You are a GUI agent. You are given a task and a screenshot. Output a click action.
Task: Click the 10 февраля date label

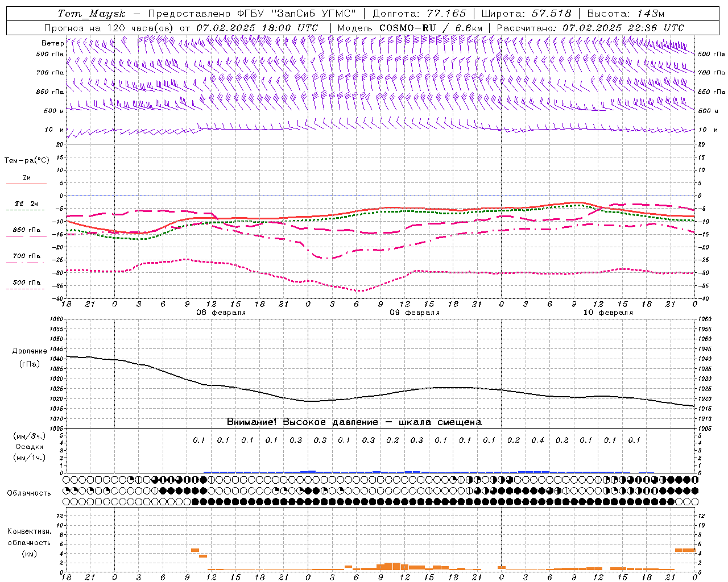pos(608,313)
